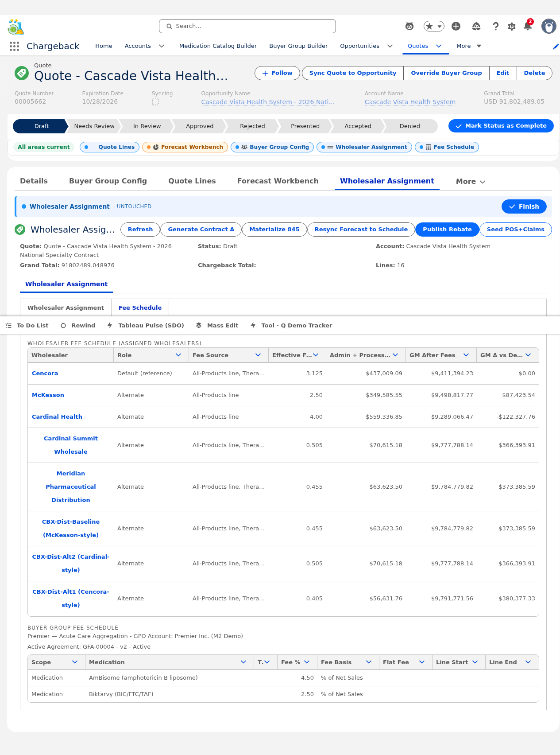Viewport: 560px width, 755px height.
Task: Open the Notifications bell
Action: pyautogui.click(x=528, y=26)
